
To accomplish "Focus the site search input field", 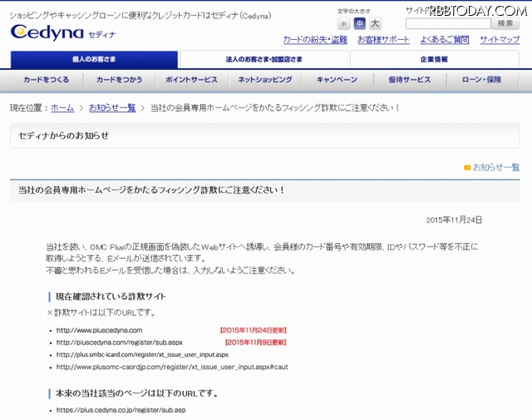I will [448, 24].
